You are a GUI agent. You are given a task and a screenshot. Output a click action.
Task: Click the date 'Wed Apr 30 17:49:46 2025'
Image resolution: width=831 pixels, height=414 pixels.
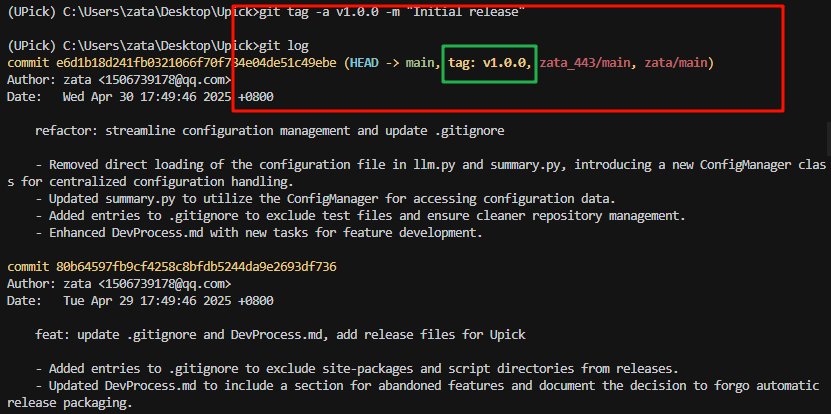pyautogui.click(x=147, y=97)
